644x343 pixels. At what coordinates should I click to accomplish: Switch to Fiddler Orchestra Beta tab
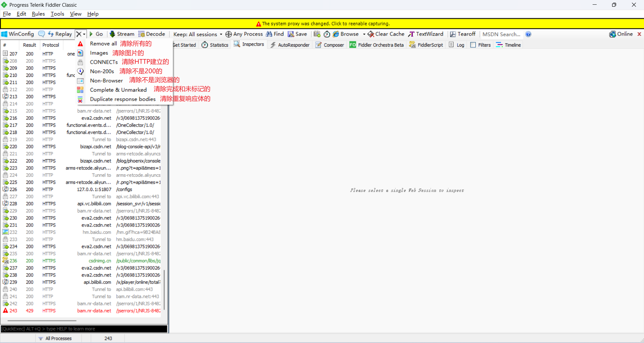click(x=377, y=45)
